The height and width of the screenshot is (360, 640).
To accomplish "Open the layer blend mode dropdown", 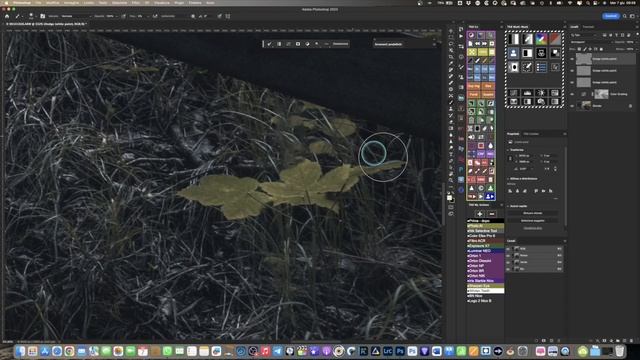I will click(x=591, y=42).
